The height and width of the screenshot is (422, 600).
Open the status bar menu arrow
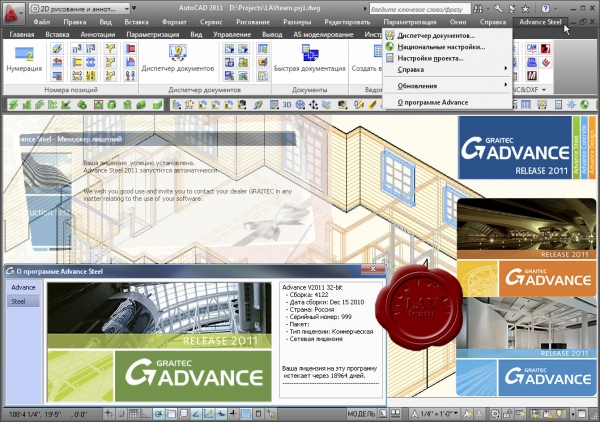tap(573, 414)
